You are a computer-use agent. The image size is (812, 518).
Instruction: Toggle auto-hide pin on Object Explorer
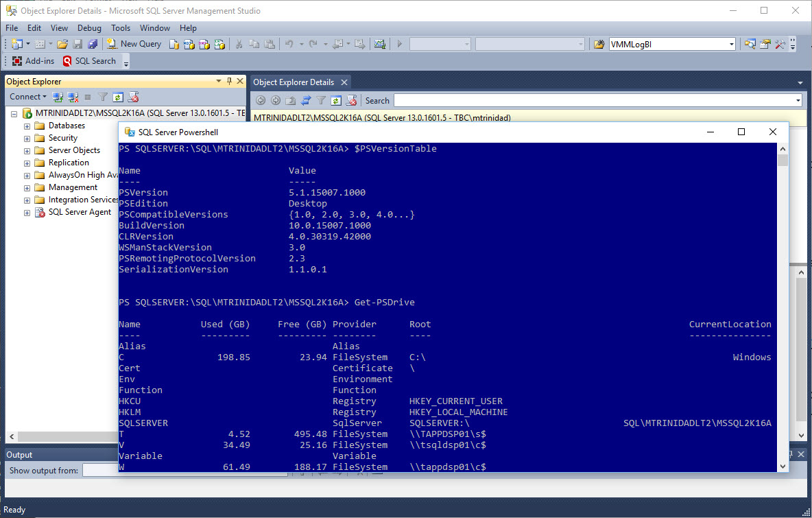pos(230,82)
